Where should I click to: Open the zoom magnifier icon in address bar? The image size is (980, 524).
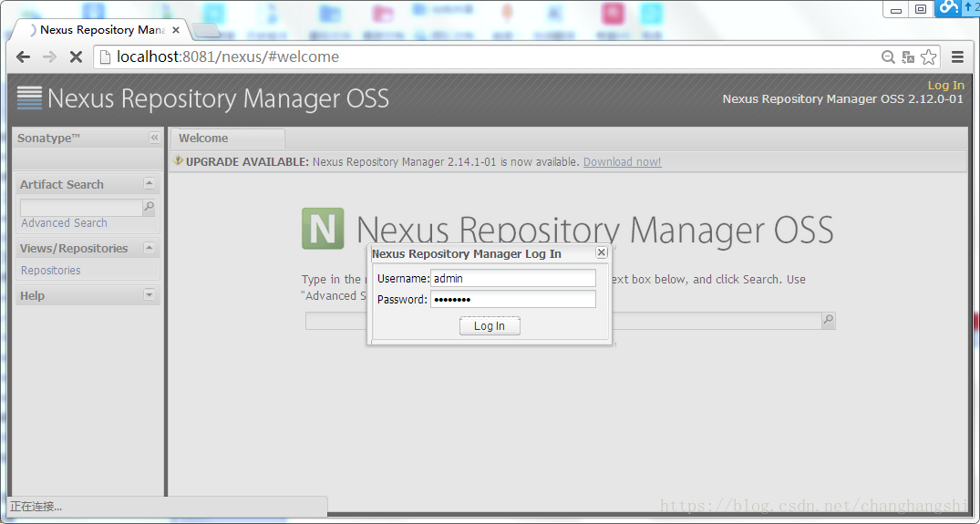coord(888,57)
